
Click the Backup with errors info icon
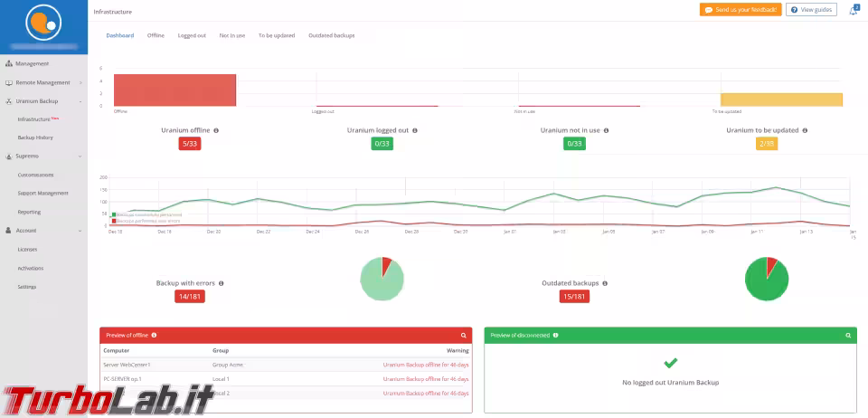coord(221,283)
